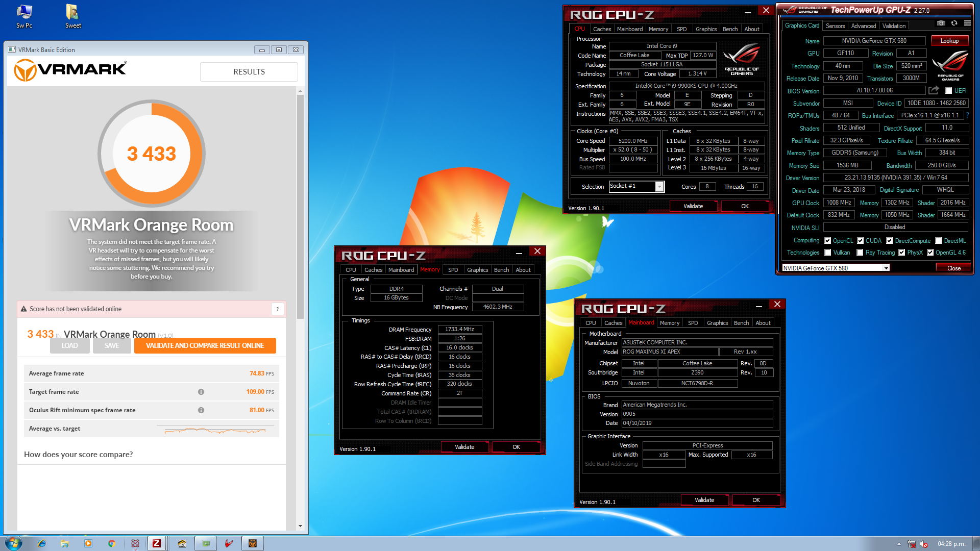Image resolution: width=980 pixels, height=551 pixels.
Task: Take a GPU-Z screenshot with the camera icon
Action: click(941, 23)
